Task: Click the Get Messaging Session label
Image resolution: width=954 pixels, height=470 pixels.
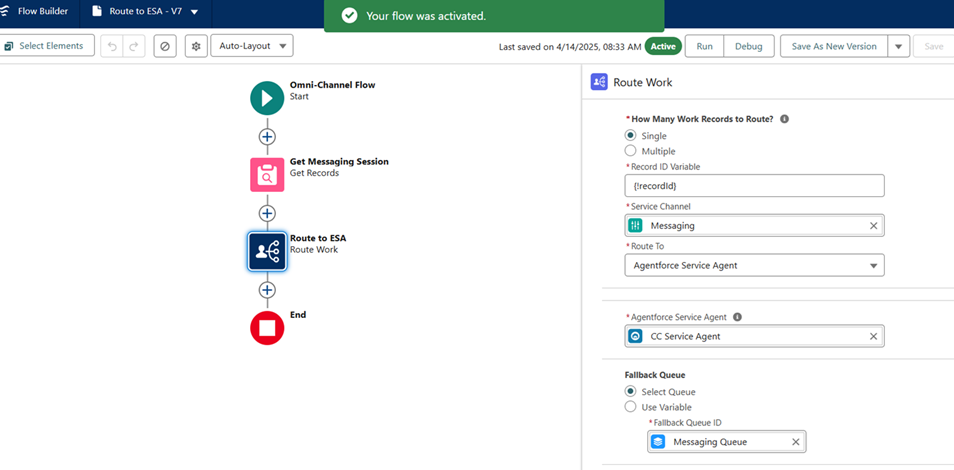Action: coord(339,162)
